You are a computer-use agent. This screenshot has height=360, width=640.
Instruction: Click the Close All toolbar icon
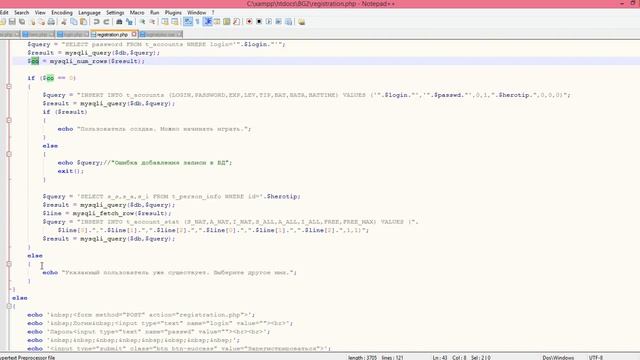pyautogui.click(x=42, y=22)
